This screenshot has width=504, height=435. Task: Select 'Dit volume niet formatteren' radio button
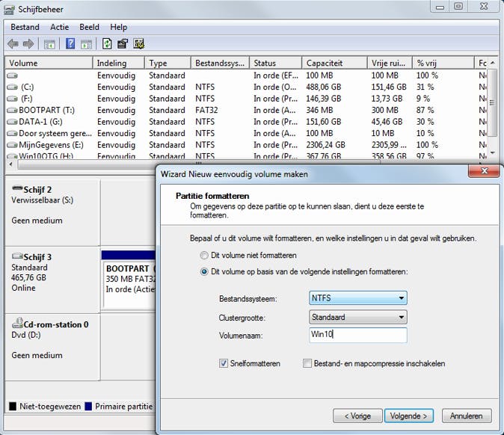204,256
